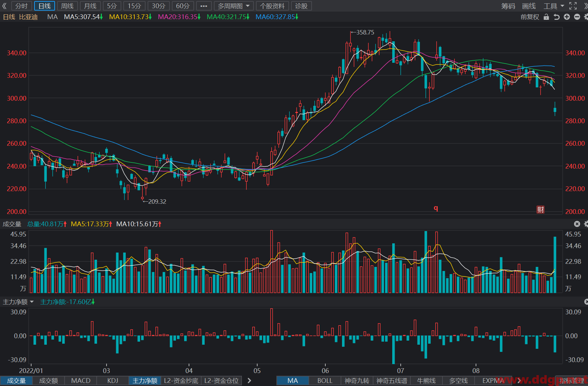Click 前复权 price adjustment setting
Screen dimensions: 588x386
click(530, 17)
